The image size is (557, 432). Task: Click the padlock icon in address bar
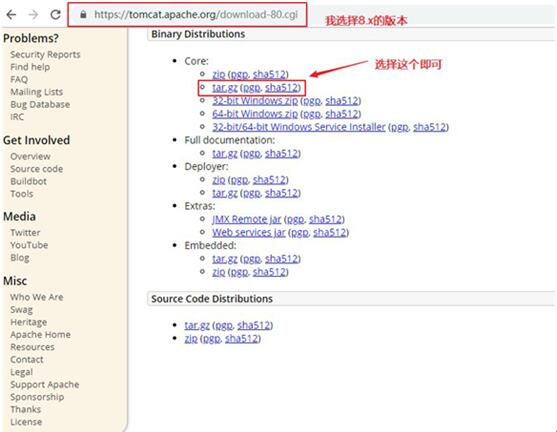83,15
